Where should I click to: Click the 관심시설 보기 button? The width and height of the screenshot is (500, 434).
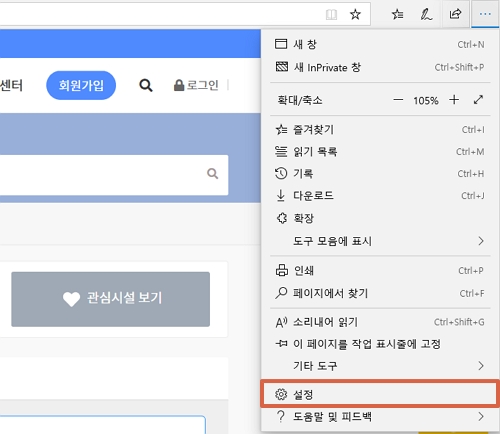(x=111, y=299)
